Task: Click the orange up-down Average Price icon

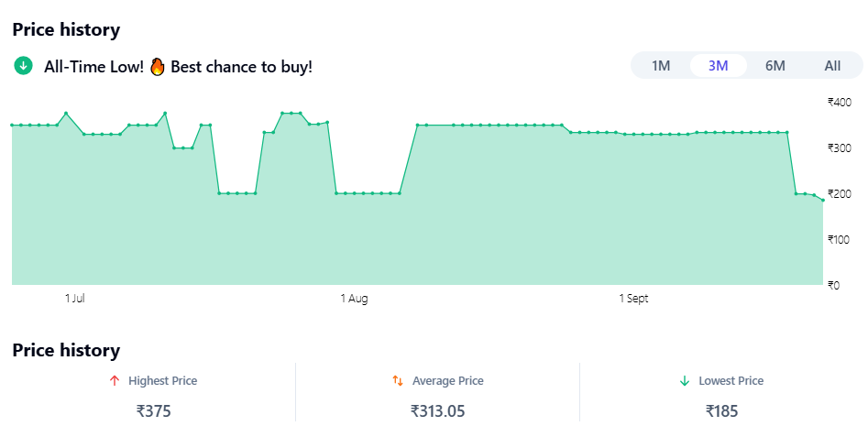Action: (398, 381)
